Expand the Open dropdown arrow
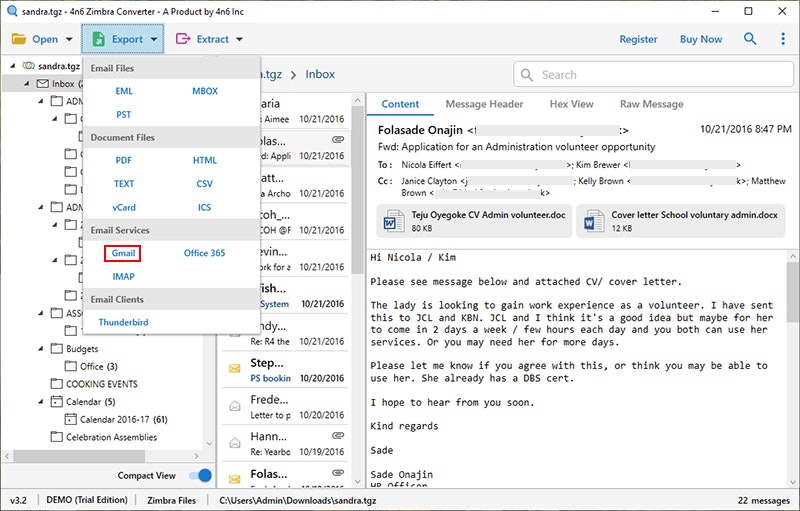The height and width of the screenshot is (511, 800). [69, 39]
